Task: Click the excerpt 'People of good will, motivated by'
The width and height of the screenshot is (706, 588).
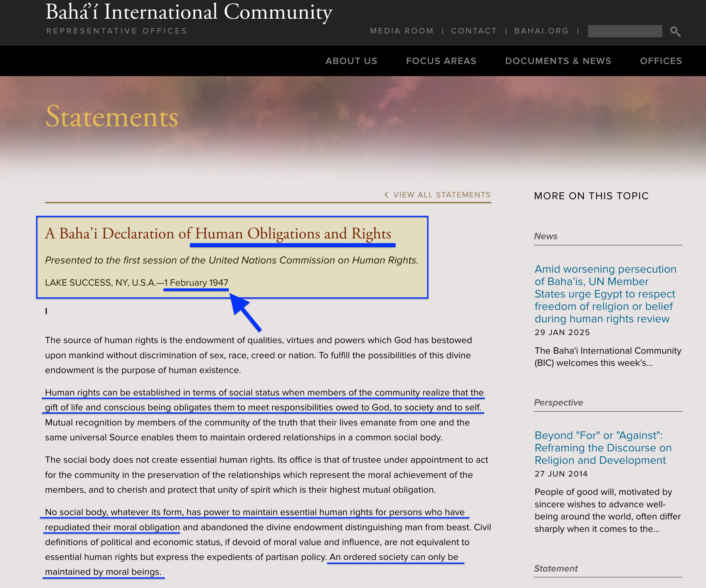Action: click(607, 510)
